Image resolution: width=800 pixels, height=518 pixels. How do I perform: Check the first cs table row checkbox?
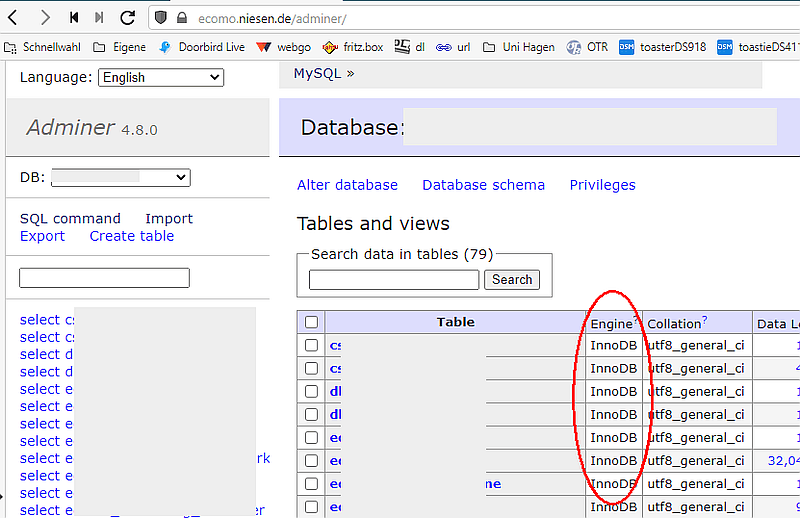click(311, 345)
